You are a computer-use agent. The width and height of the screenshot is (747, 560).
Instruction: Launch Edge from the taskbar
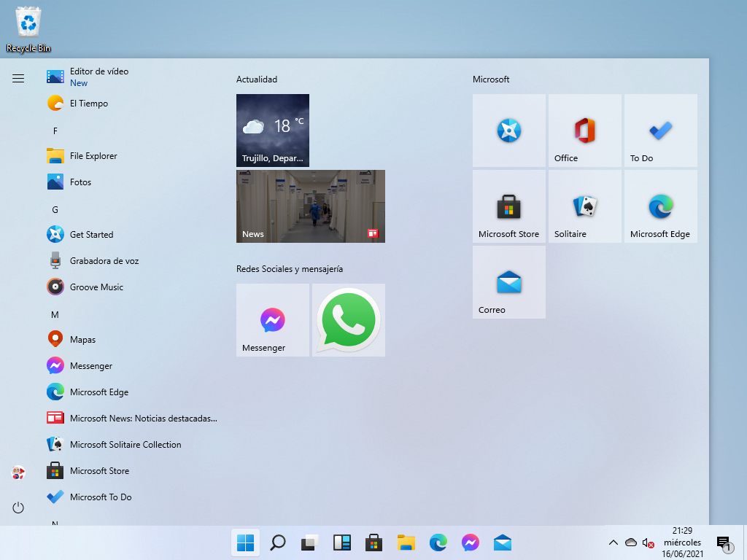[x=438, y=542]
